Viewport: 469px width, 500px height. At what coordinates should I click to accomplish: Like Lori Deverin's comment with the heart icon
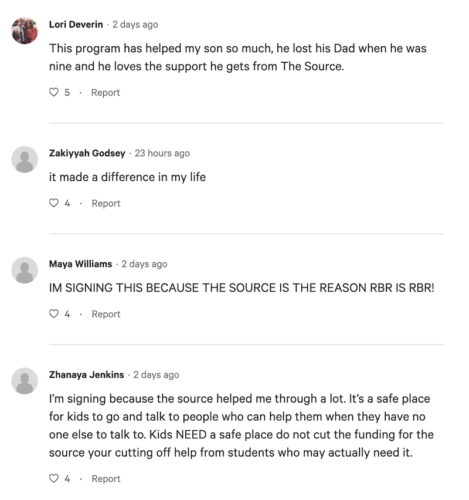coord(54,92)
